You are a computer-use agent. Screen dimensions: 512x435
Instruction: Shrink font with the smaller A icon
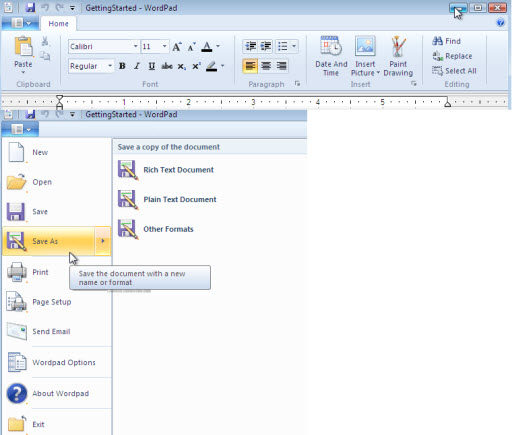[x=191, y=47]
